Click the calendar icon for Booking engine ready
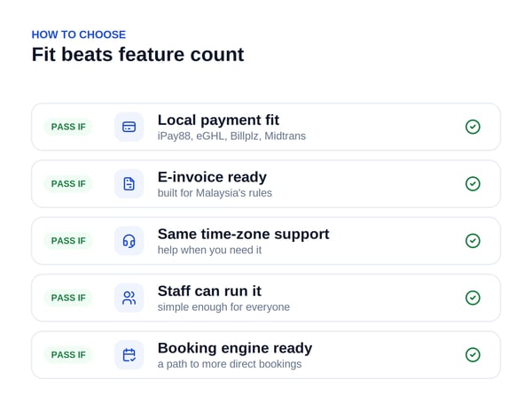Image resolution: width=532 pixels, height=403 pixels. [x=129, y=354]
